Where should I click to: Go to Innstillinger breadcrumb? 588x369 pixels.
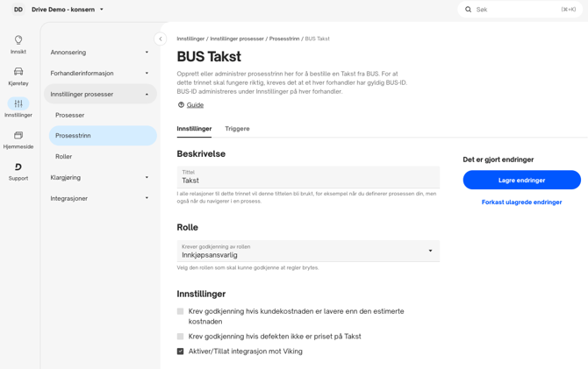click(190, 39)
